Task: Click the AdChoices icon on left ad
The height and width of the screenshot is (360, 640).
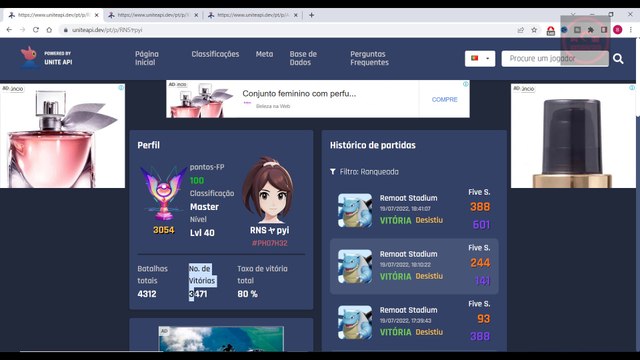Action: click(121, 88)
